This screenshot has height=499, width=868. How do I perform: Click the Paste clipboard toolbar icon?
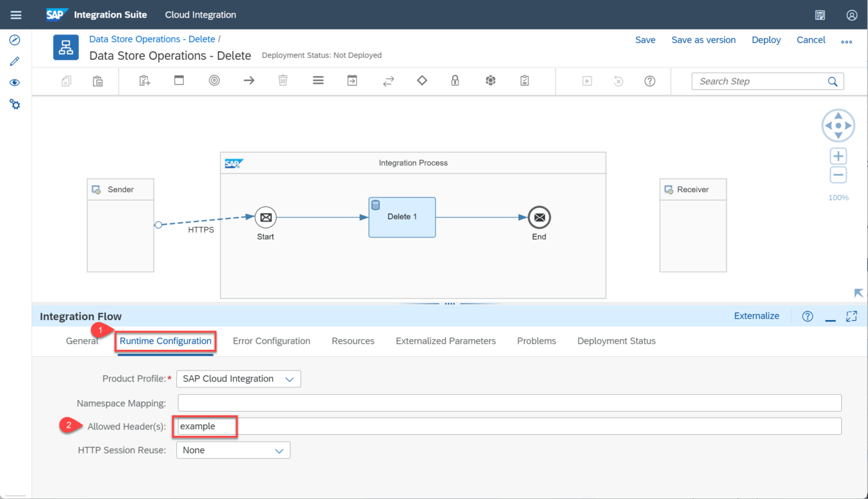98,81
